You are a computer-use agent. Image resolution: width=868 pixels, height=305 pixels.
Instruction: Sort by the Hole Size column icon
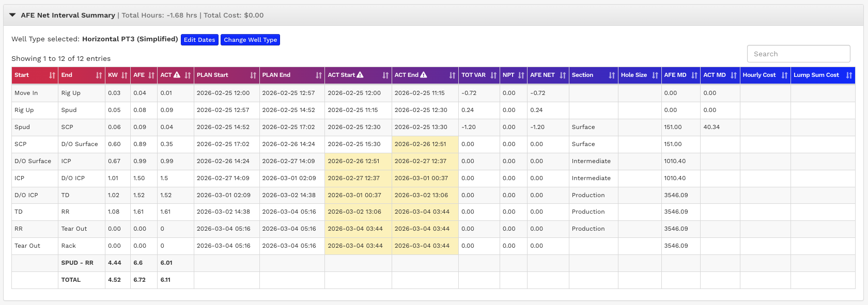(x=655, y=75)
